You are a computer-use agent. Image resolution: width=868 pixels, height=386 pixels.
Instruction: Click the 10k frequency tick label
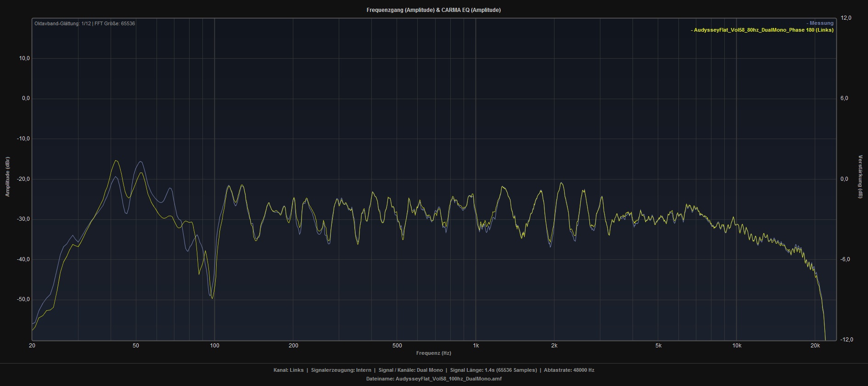[x=736, y=346]
